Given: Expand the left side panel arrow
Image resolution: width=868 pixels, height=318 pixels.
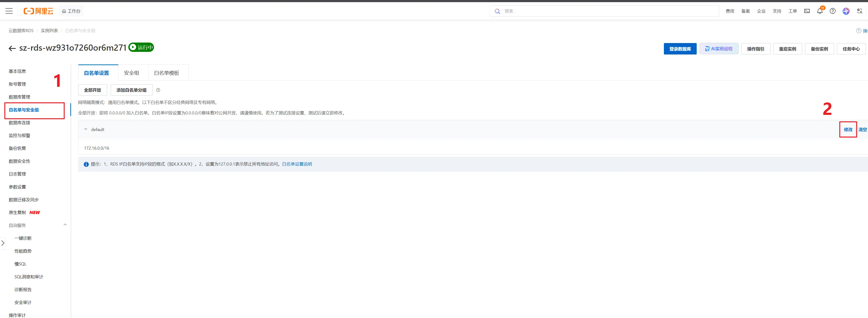Looking at the screenshot, I should 3,243.
